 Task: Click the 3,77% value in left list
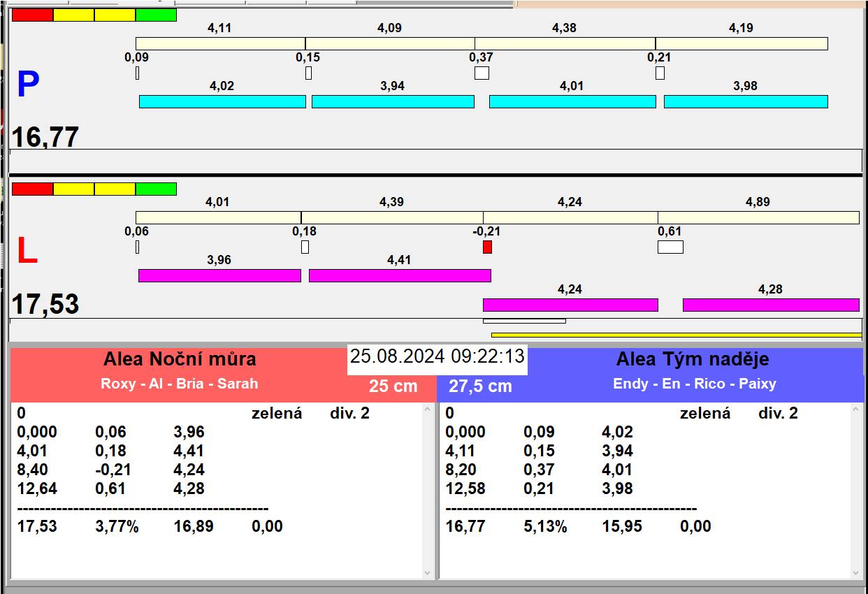[x=117, y=526]
